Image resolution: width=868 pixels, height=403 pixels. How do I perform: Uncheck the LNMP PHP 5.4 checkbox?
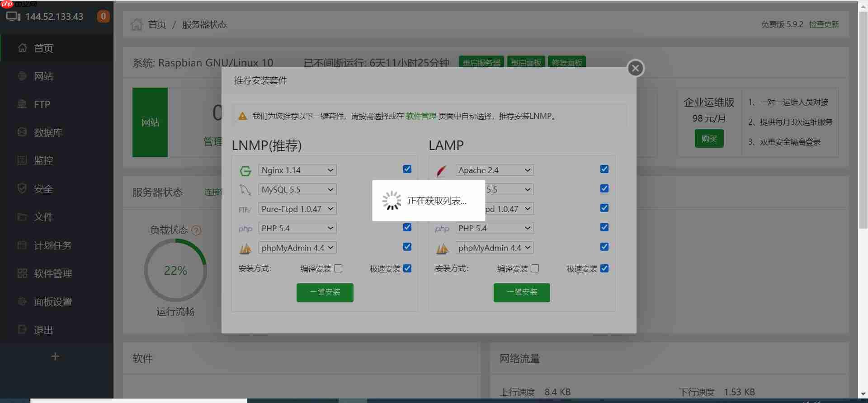(407, 227)
